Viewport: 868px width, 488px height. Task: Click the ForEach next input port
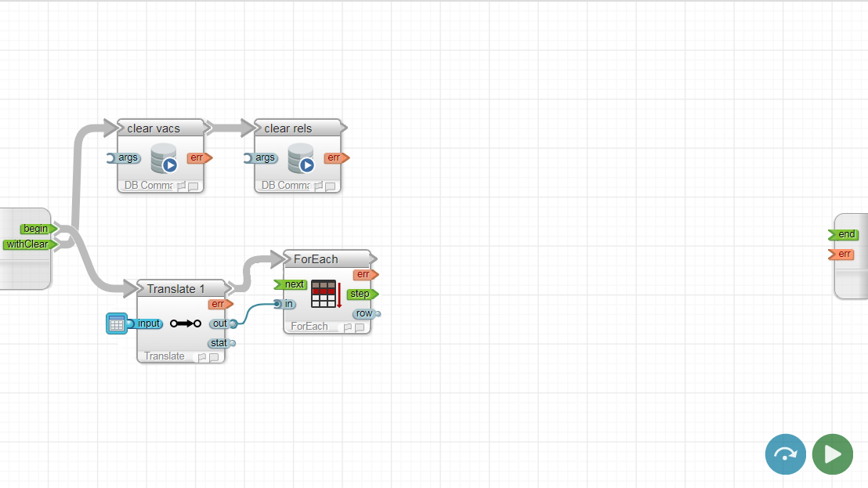[x=292, y=284]
